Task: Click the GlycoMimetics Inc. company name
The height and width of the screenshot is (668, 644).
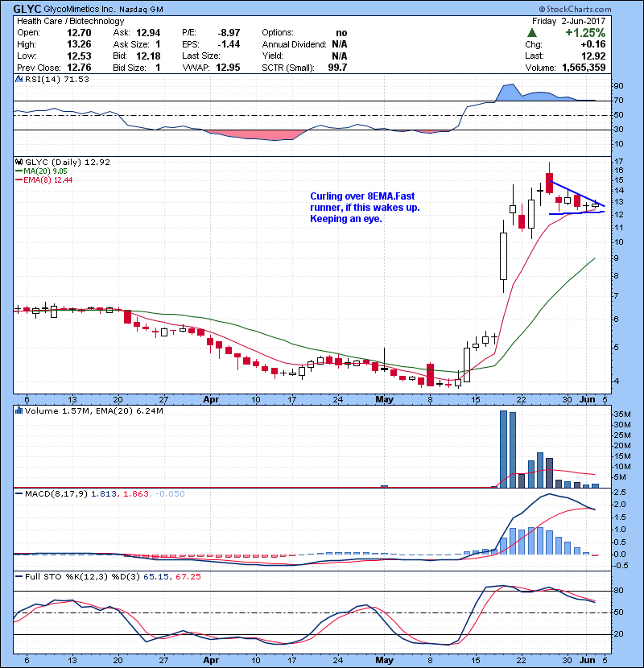Action: [x=79, y=9]
